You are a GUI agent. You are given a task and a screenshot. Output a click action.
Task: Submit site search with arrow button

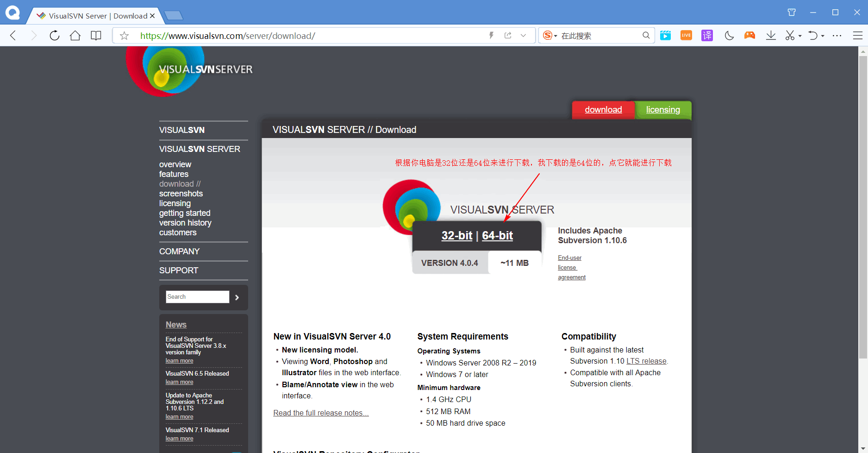click(237, 297)
